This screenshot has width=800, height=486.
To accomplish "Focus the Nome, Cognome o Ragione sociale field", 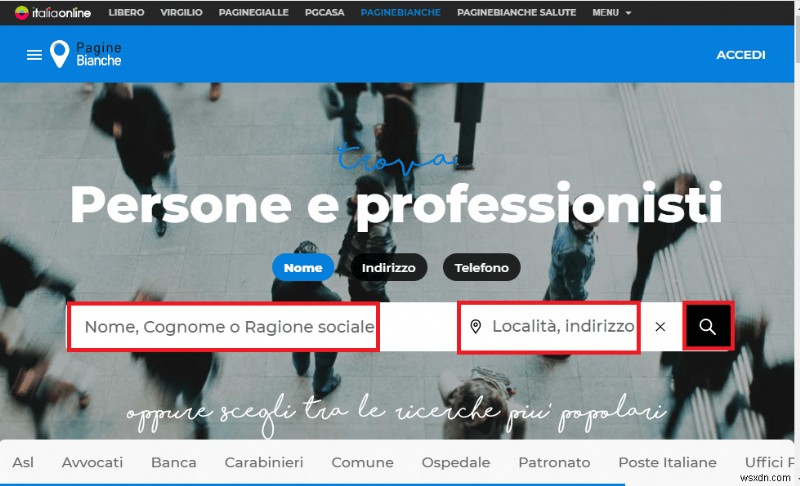I will 223,326.
